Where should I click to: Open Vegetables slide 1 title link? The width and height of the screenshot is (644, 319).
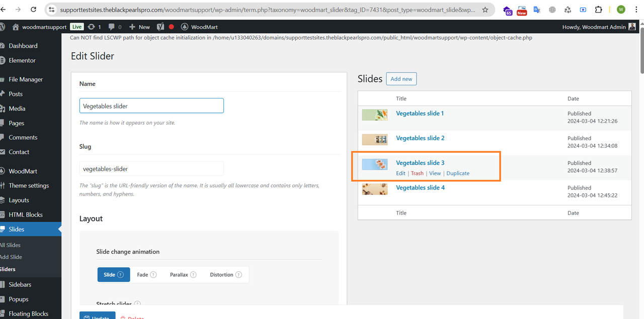(x=420, y=114)
